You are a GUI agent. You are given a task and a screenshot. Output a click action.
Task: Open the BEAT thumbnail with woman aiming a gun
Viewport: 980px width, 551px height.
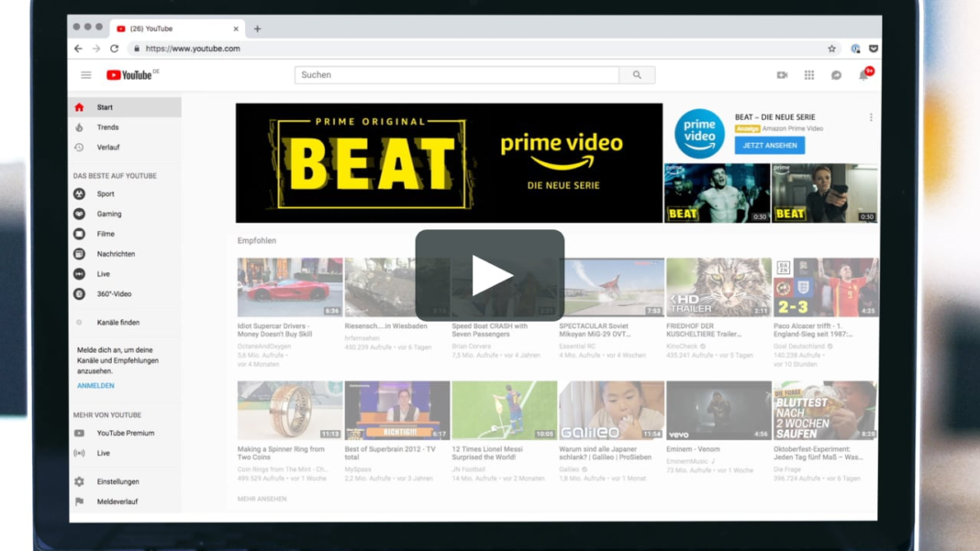[824, 193]
